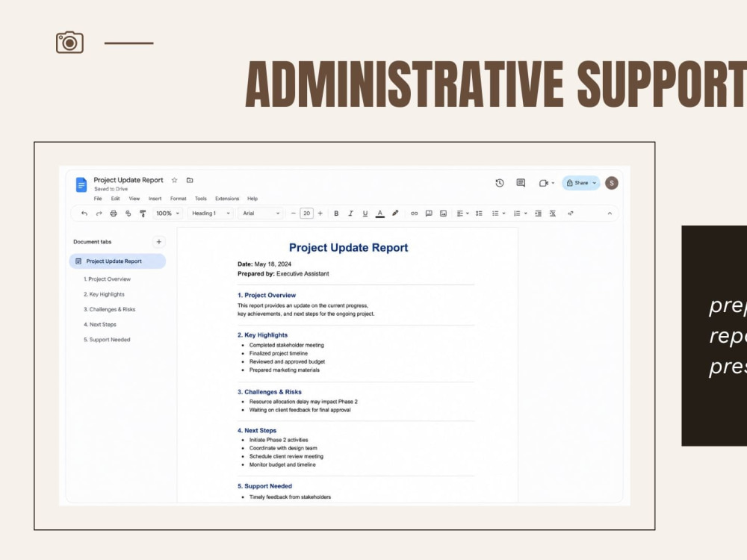Click the insert image icon
This screenshot has height=560, width=747.
[443, 214]
